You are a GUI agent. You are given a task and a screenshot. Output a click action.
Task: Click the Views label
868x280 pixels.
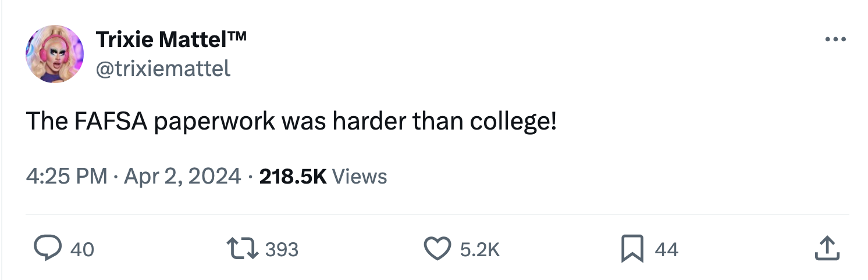point(360,175)
